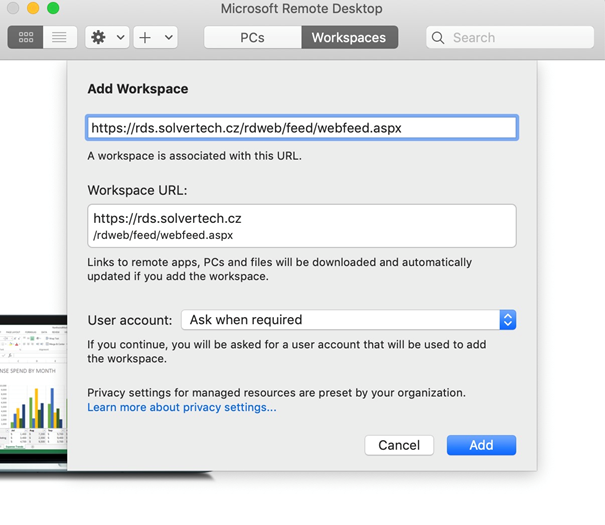Click the 'Workspace URL:' label
Screen dimensions: 605x525
tap(137, 190)
